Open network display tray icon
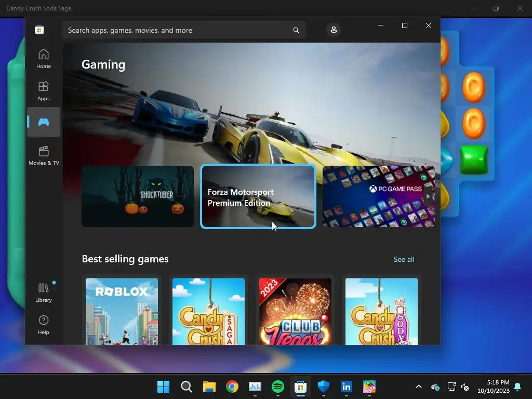This screenshot has height=399, width=532. (x=451, y=387)
